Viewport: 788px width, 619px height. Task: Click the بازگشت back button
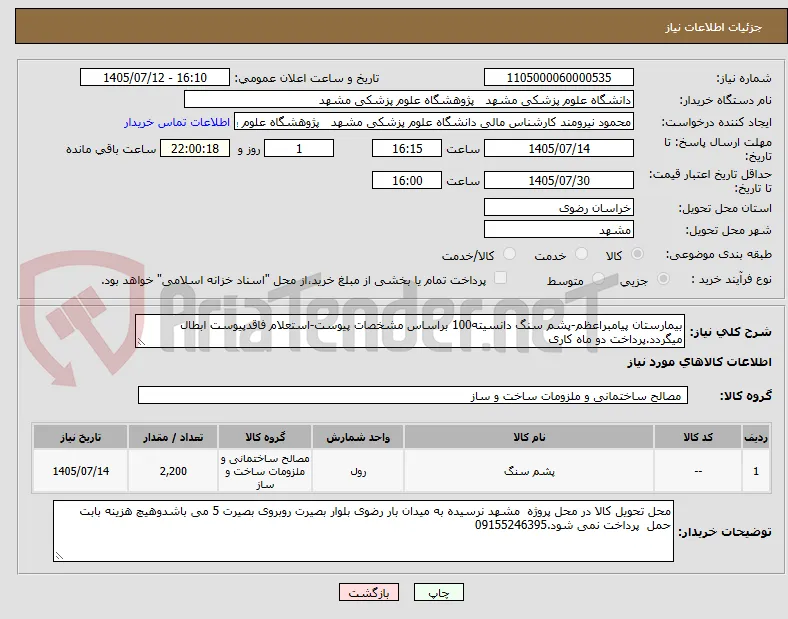point(369,592)
